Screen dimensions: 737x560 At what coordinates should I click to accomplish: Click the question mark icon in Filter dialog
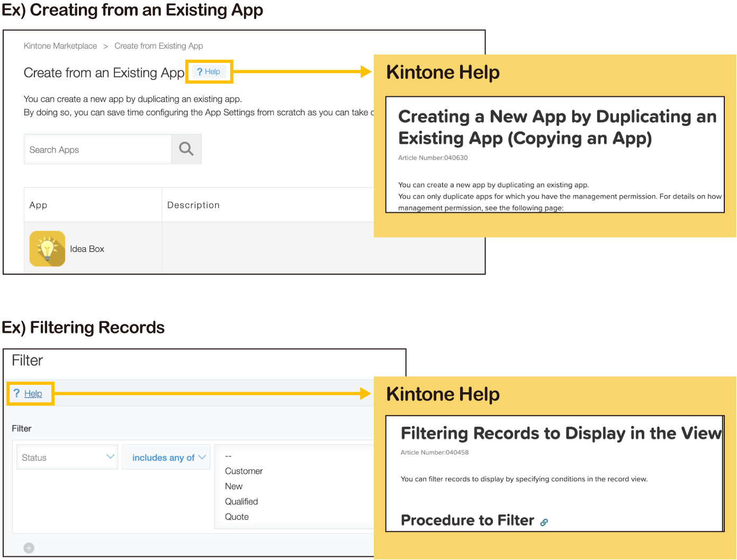16,393
